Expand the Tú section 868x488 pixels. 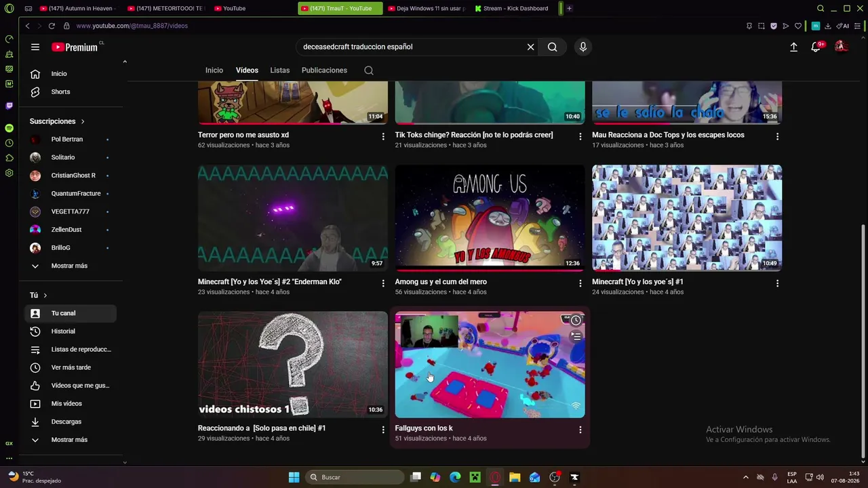pos(38,296)
